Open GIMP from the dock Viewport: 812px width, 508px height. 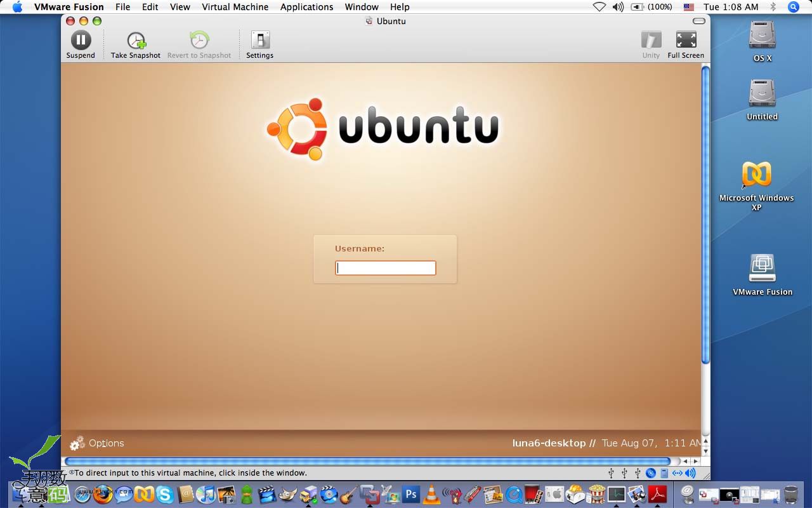[288, 495]
